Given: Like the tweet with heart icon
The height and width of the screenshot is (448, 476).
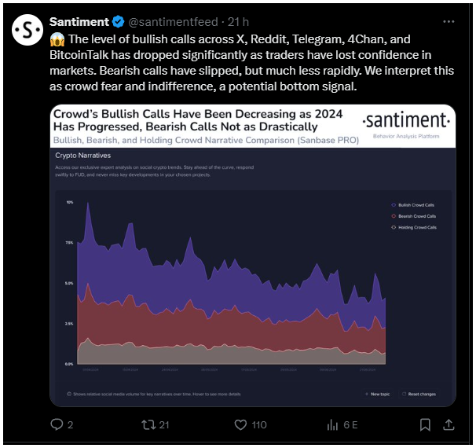Looking at the screenshot, I should click(x=240, y=424).
